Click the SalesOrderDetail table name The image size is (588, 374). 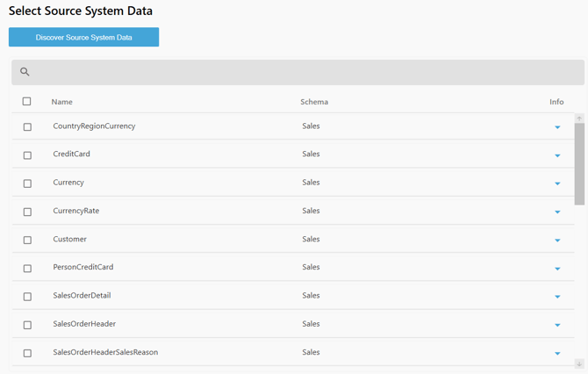point(82,296)
